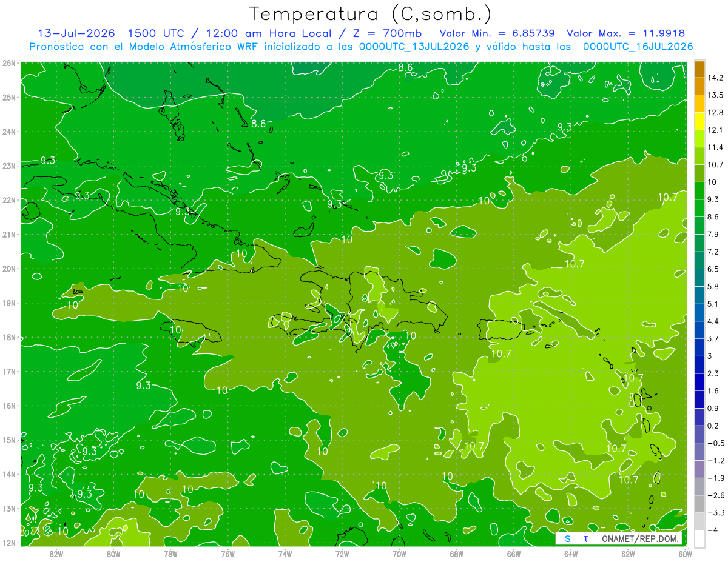728x562 pixels.
Task: Click the "21N" latitude axis label
Action: pyautogui.click(x=9, y=235)
